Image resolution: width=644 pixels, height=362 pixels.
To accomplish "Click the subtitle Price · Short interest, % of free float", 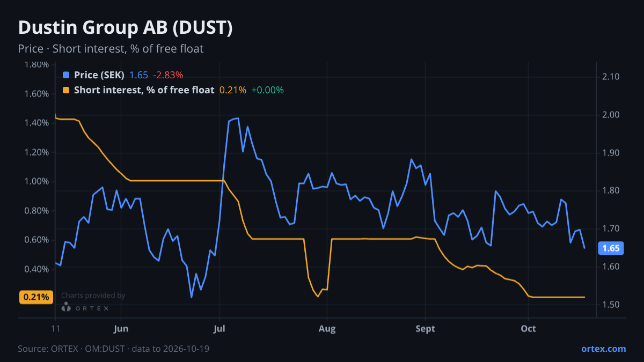I will (x=111, y=49).
